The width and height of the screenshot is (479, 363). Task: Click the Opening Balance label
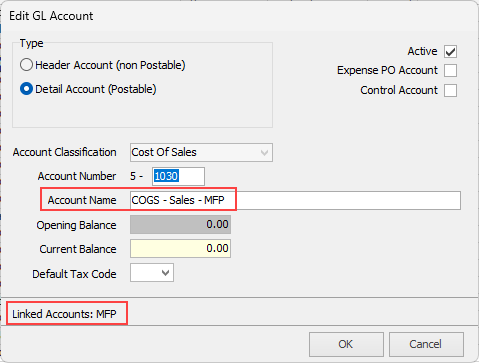[76, 225]
